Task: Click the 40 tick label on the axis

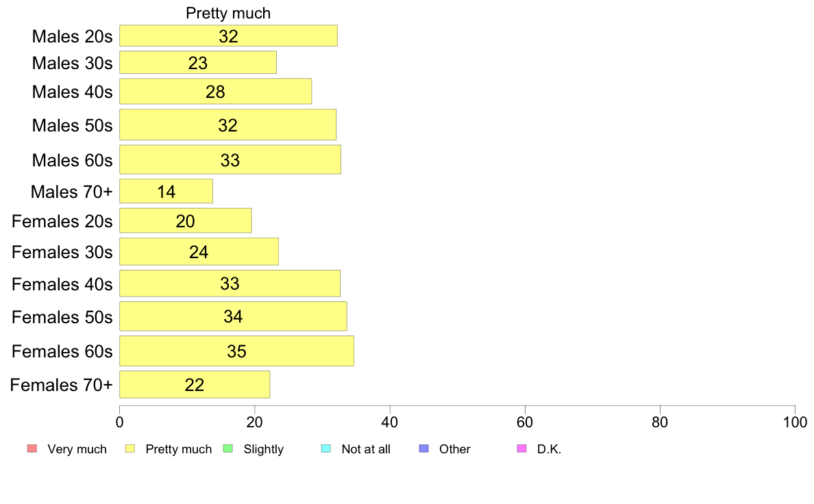Action: [x=390, y=422]
